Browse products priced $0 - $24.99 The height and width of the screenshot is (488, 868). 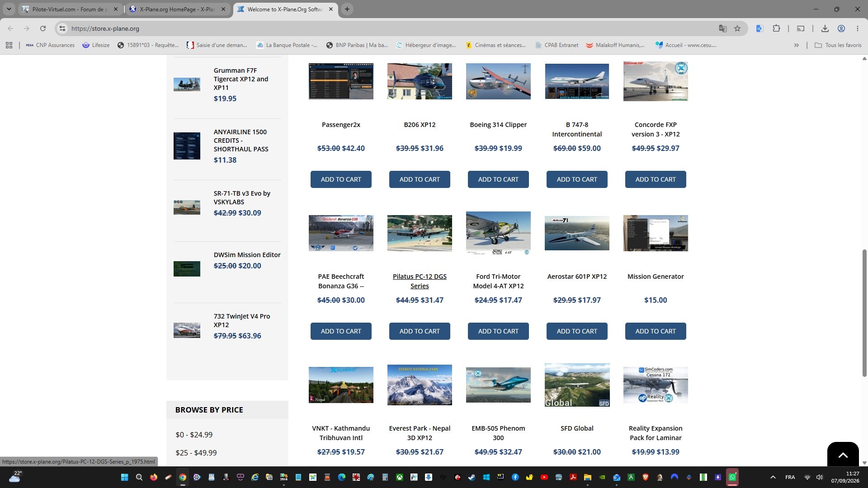[194, 435]
